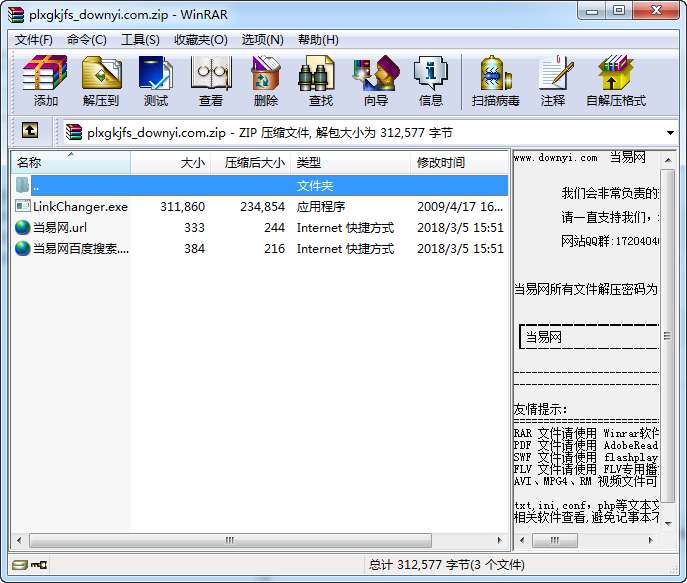Click the 文件夹 type of parent row
The image size is (687, 583).
pyautogui.click(x=315, y=186)
